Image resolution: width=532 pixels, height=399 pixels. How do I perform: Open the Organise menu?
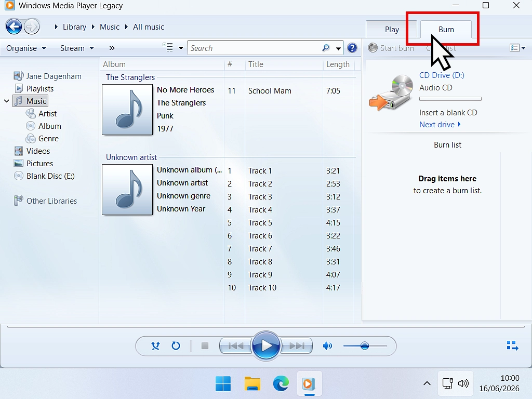(x=26, y=48)
